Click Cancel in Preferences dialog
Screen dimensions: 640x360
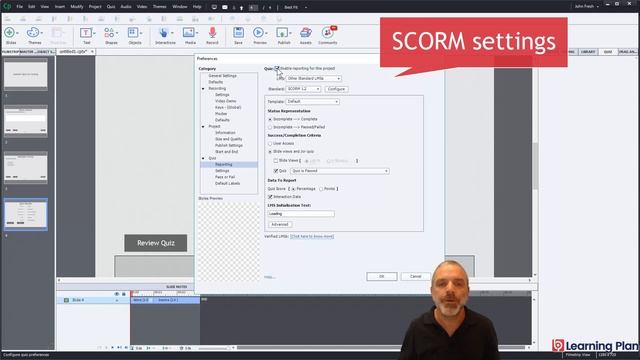point(416,277)
